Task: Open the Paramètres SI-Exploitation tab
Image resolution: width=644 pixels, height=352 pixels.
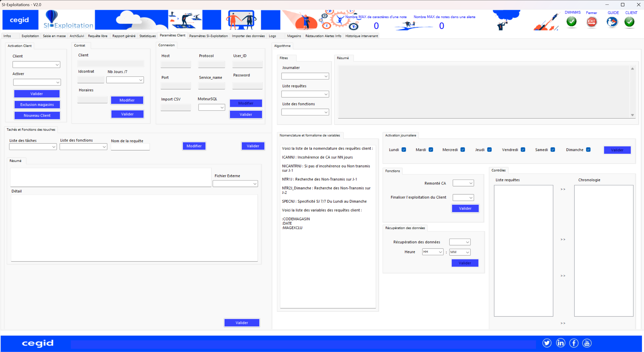Action: 209,36
